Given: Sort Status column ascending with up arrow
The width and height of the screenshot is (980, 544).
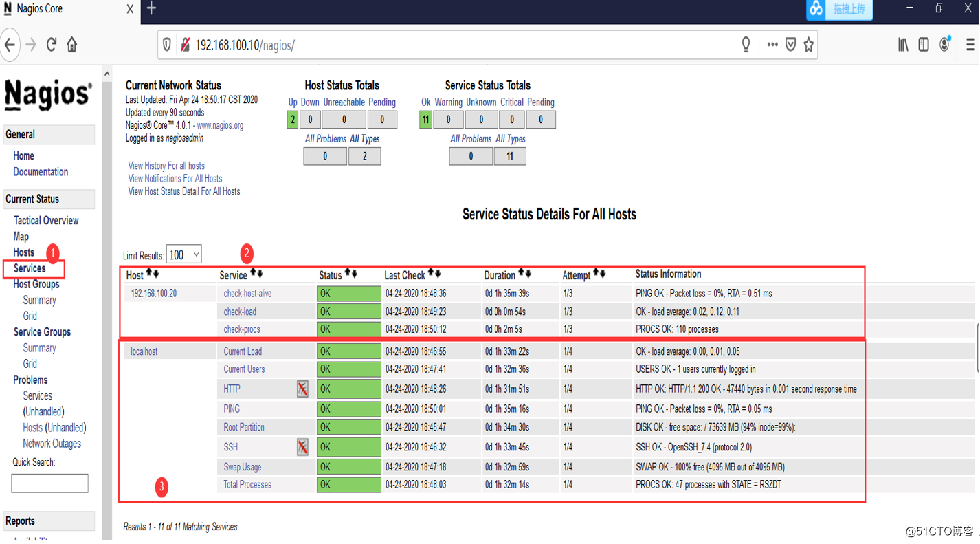Looking at the screenshot, I should [347, 274].
